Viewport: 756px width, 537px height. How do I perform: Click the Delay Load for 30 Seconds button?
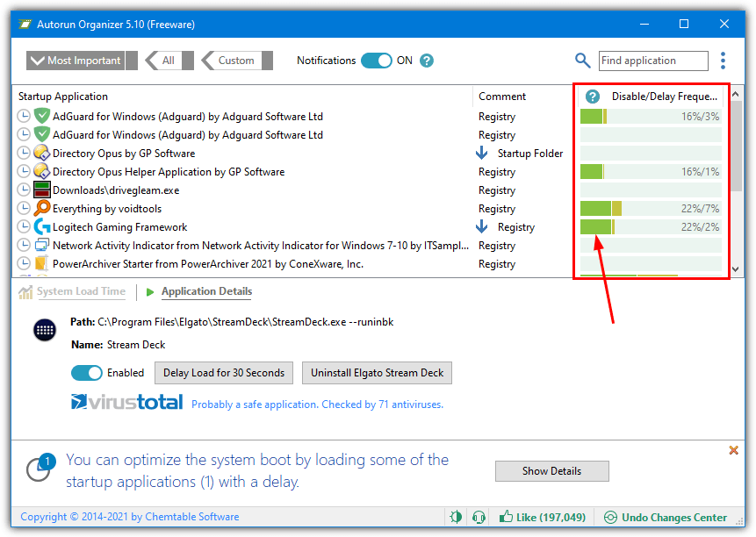pos(224,373)
